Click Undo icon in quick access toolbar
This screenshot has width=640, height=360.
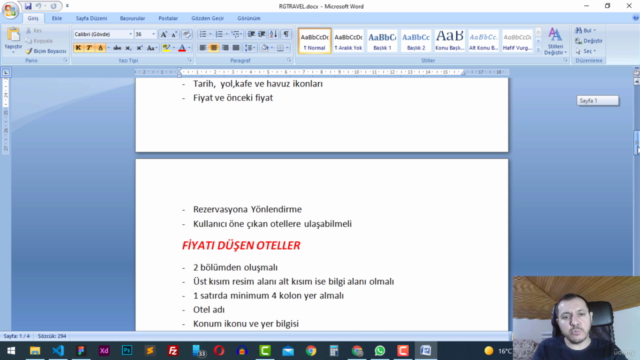[x=38, y=6]
